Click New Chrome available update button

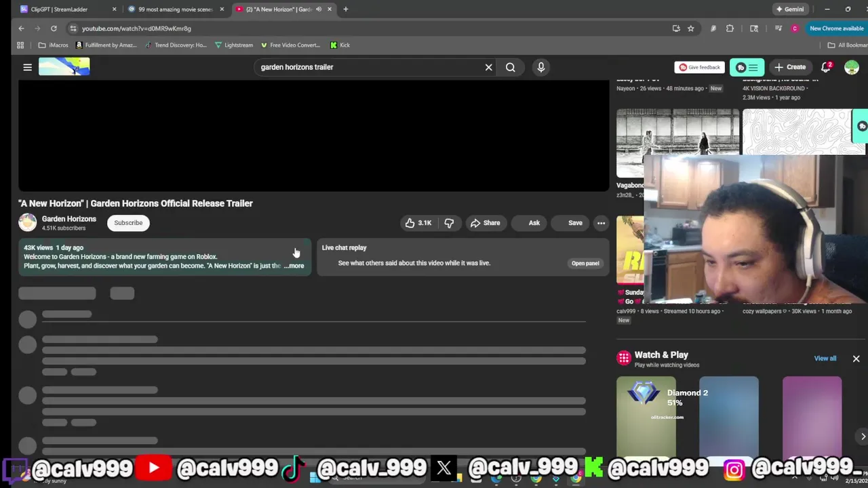[837, 28]
